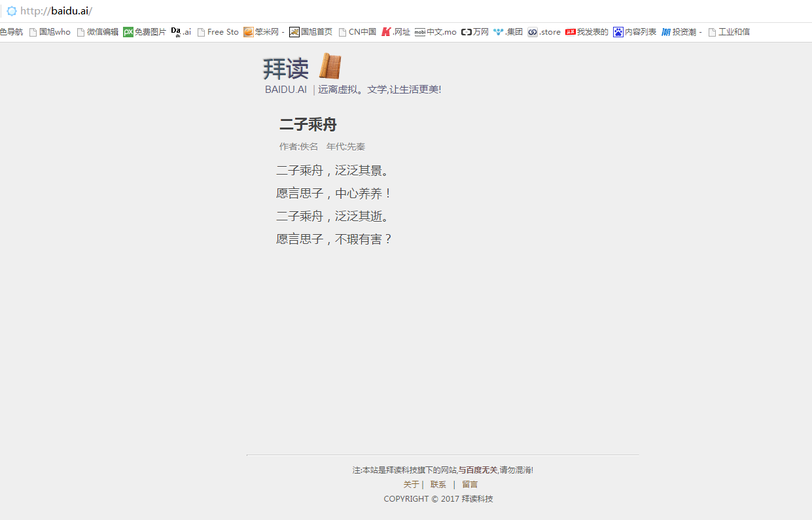Open the 工业和信 bookmark
Screen dimensions: 812x520
(734, 31)
